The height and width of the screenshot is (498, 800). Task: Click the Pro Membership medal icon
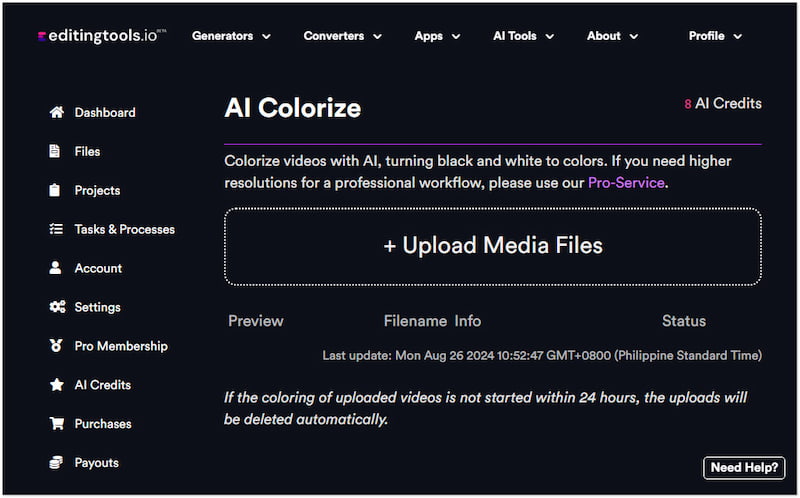click(56, 347)
